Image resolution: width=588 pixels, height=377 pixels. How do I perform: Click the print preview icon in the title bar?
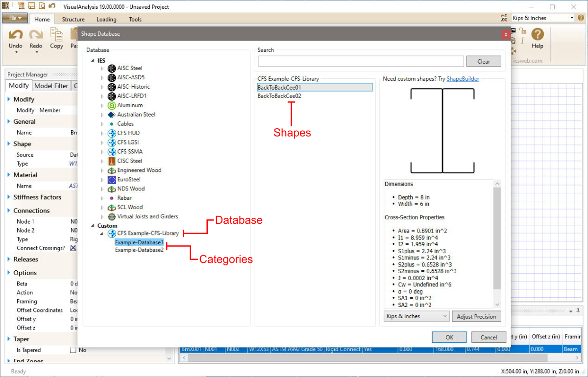(x=42, y=6)
